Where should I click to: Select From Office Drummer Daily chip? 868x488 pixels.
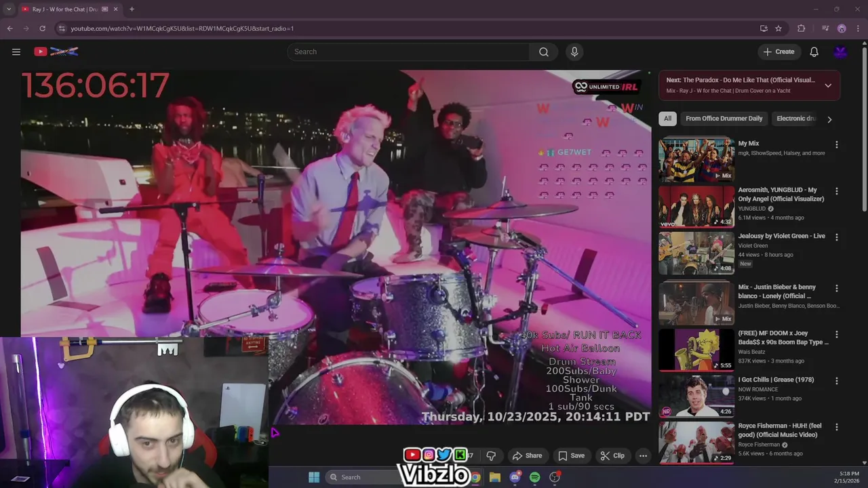point(724,119)
